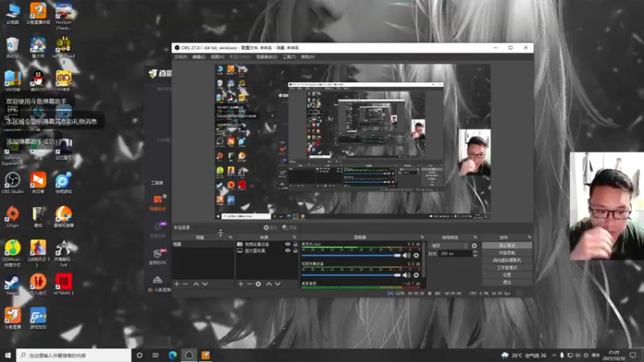Add a scene with the plus icon

coord(176,284)
